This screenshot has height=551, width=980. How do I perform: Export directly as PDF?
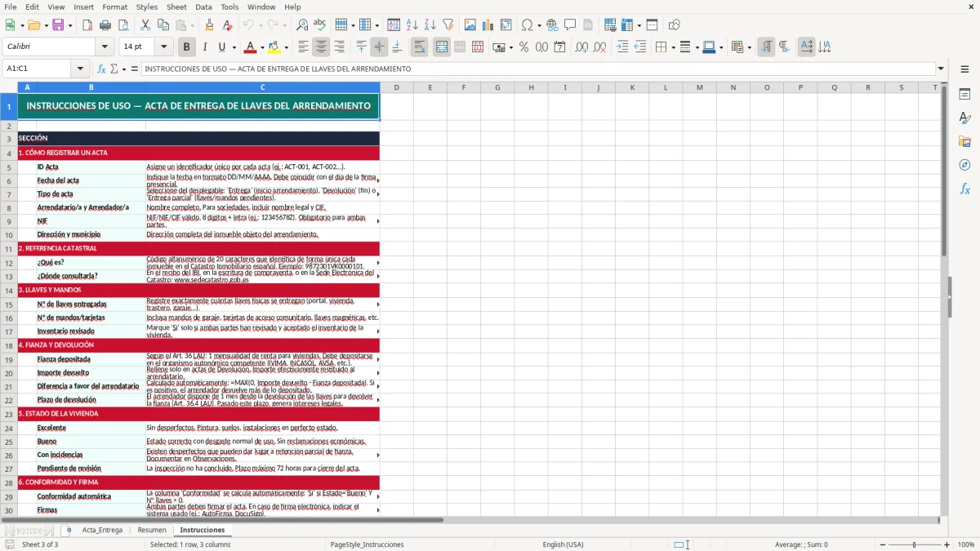(x=87, y=25)
